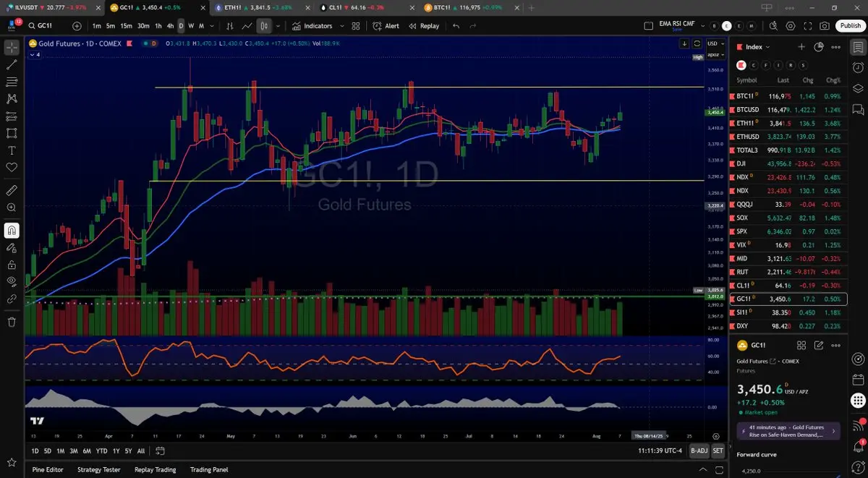Toggle SET settlement button
Viewport: 868px width, 478px height.
pos(718,451)
